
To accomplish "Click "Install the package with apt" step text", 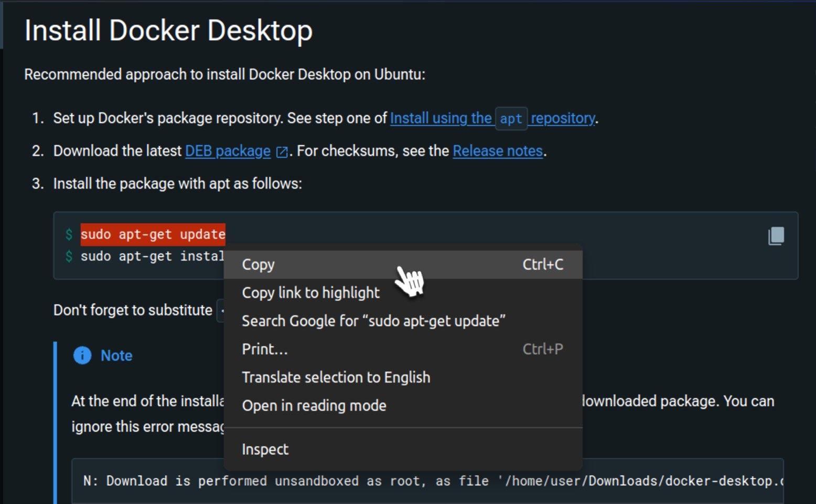I will [x=177, y=184].
